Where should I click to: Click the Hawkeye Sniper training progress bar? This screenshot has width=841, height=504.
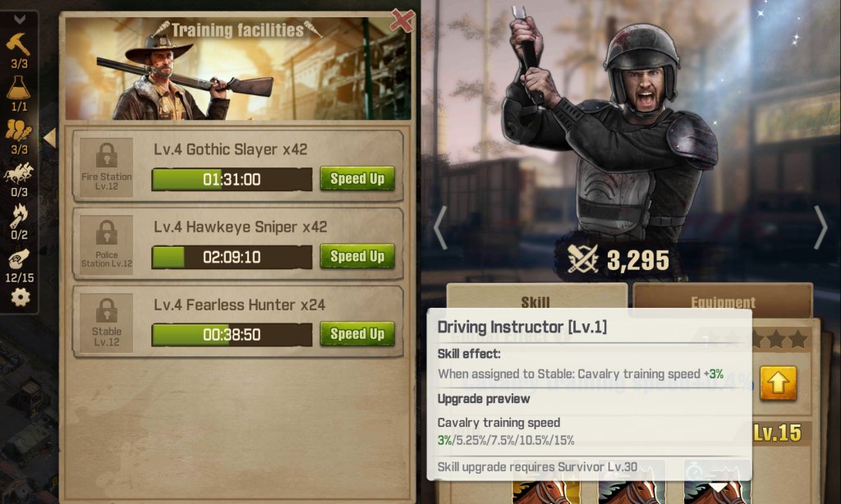pos(232,257)
